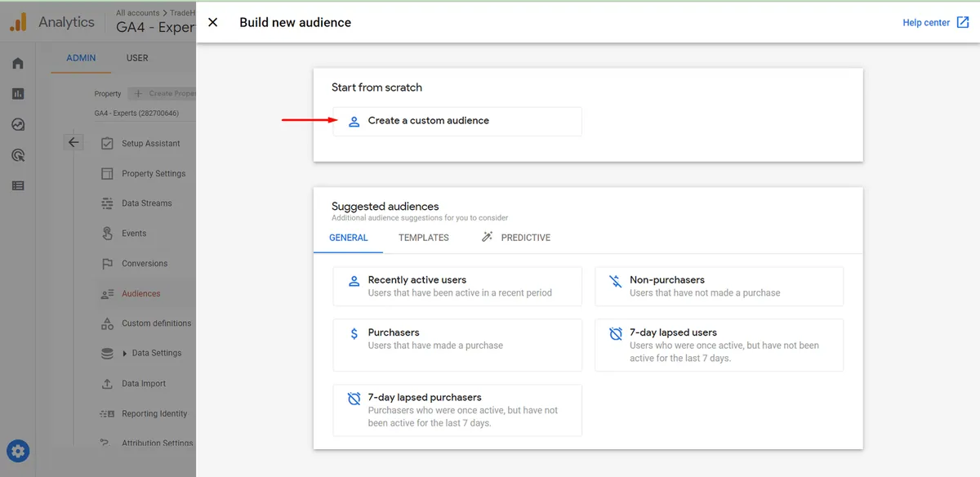Click the Custom definitions shapes icon
This screenshot has width=980, height=477.
click(107, 323)
